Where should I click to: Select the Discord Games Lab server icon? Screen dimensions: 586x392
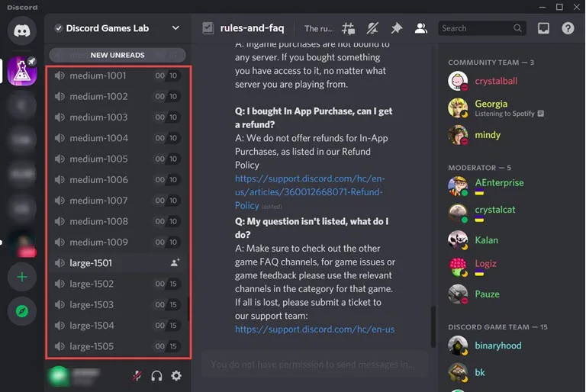(22, 72)
